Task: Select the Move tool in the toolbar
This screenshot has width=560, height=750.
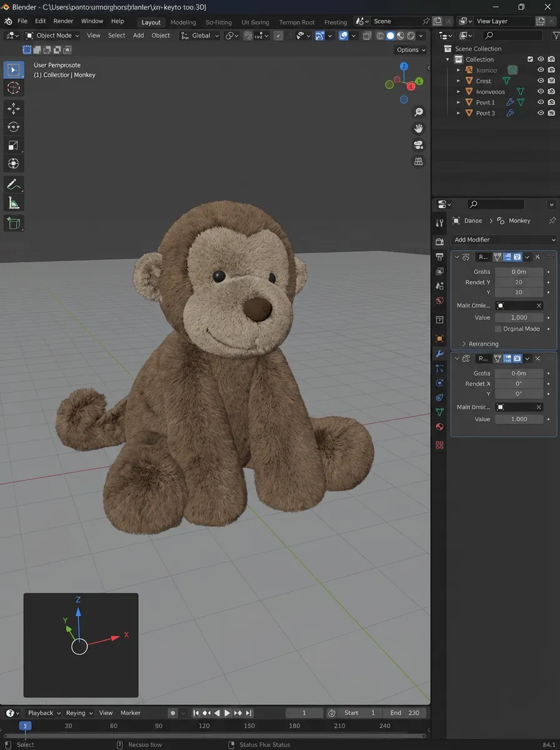Action: (13, 107)
